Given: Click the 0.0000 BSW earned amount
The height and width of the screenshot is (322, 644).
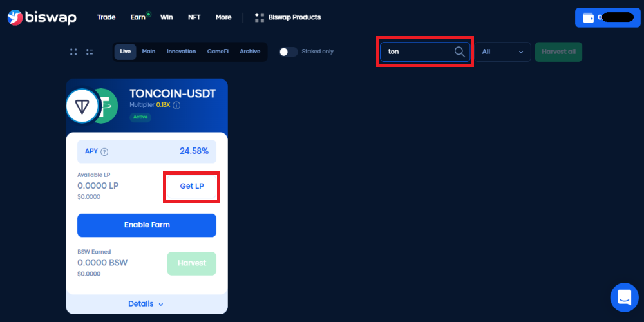Looking at the screenshot, I should pos(102,263).
